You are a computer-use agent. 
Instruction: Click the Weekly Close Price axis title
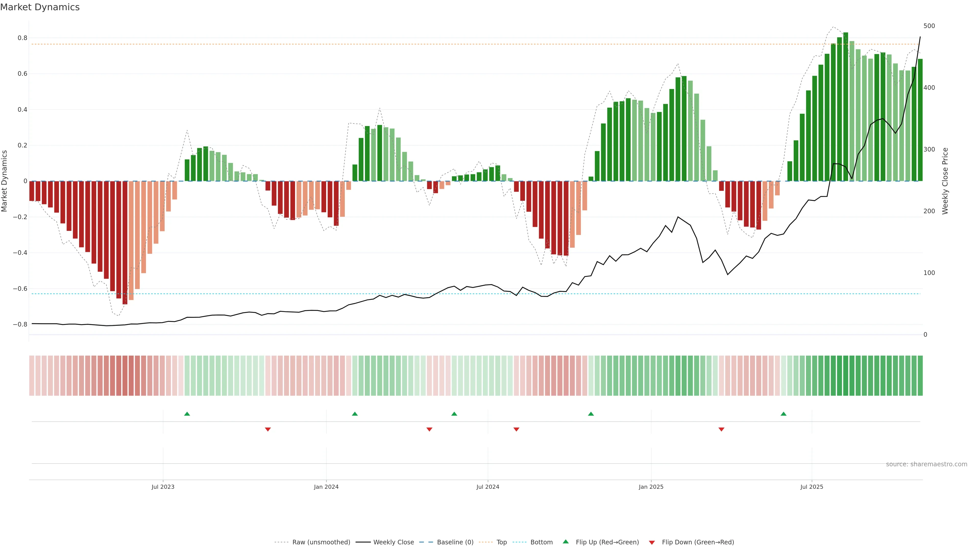click(x=945, y=181)
